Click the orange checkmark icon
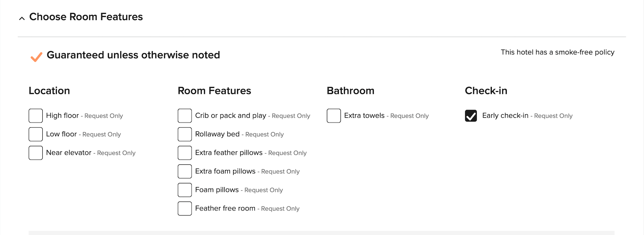The image size is (644, 235). [36, 56]
